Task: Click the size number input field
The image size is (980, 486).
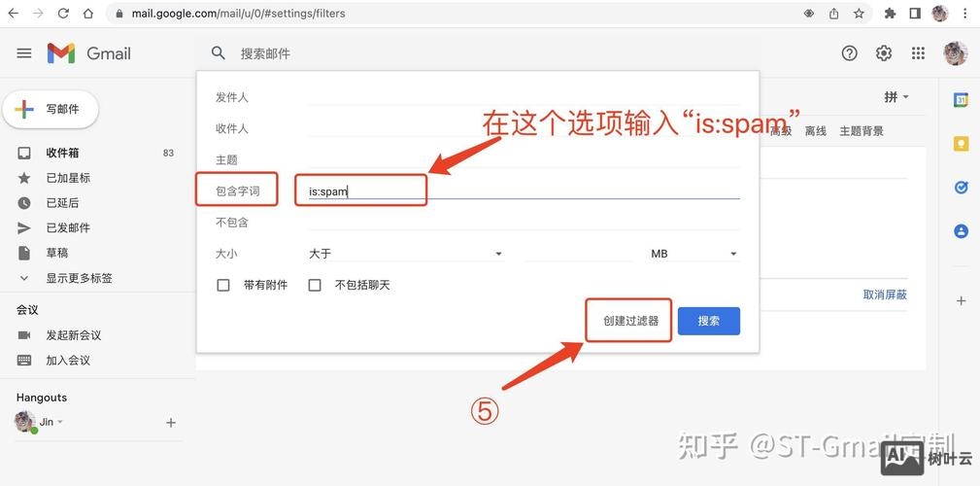Action: pyautogui.click(x=578, y=254)
